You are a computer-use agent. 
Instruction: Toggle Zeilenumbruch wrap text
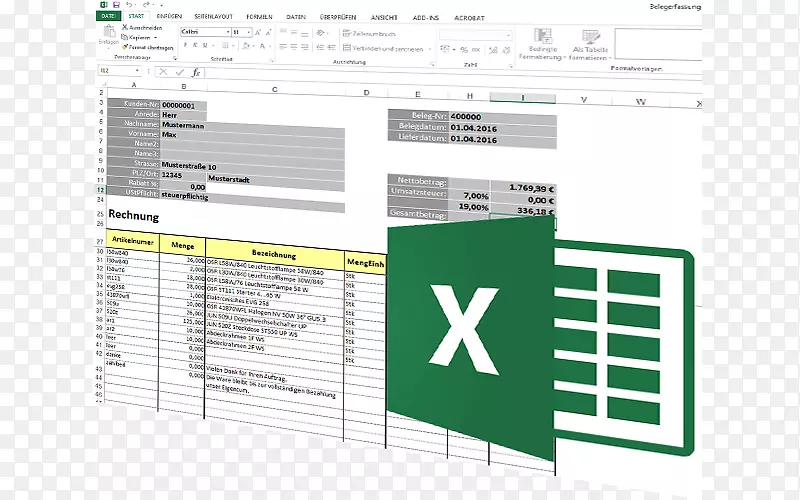[369, 34]
